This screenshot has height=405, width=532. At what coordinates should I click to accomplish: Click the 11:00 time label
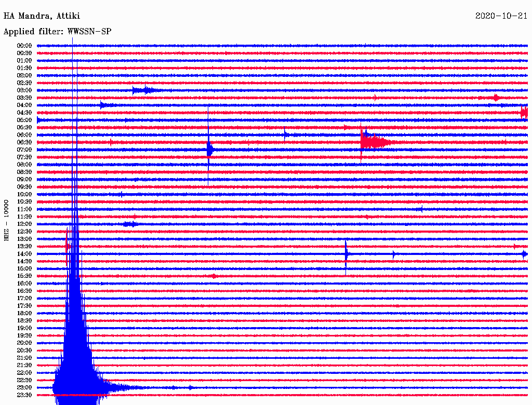point(24,209)
